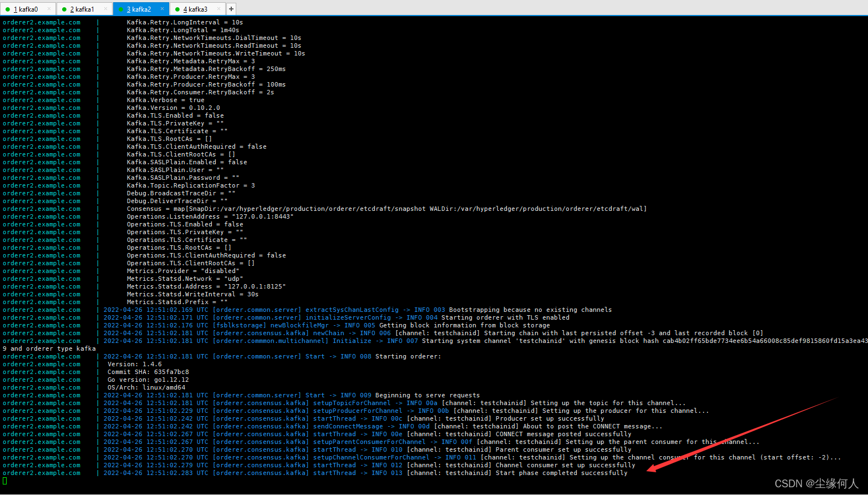Image resolution: width=868 pixels, height=495 pixels.
Task: Click the 'Kafka.Verbose = true' line
Action: [x=165, y=100]
